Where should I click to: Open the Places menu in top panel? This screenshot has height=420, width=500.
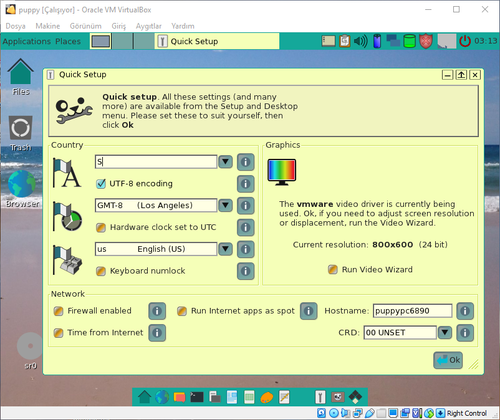68,41
